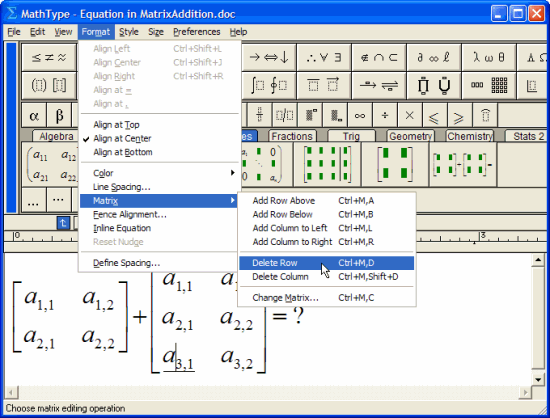Open the miscellaneous symbols palette with infinity
Viewport: 550px width, 418px height.
click(434, 58)
